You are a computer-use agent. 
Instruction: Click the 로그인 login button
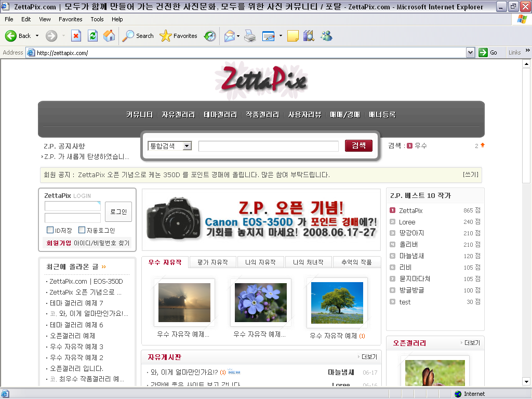118,212
